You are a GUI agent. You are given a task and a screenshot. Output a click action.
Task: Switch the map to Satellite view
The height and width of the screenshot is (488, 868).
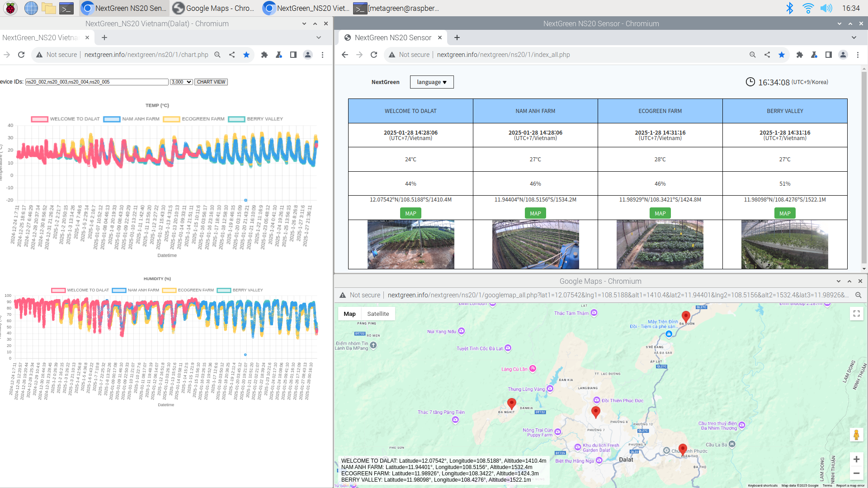(x=378, y=314)
